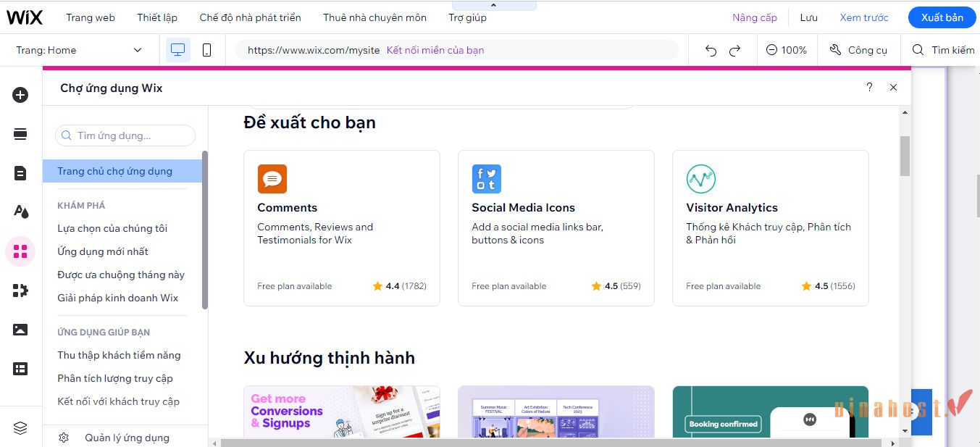Click the Social Media Icons app icon
This screenshot has width=980, height=447.
coord(487,179)
